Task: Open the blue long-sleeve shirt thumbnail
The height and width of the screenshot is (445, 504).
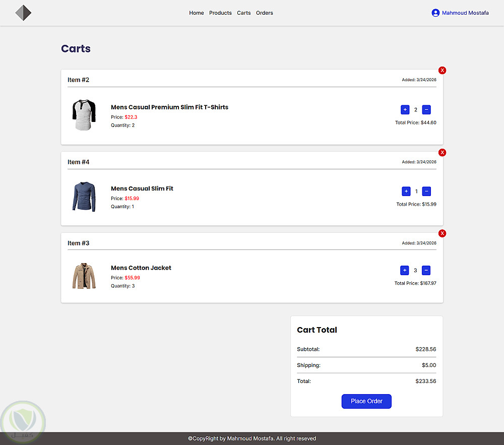Action: pos(84,197)
